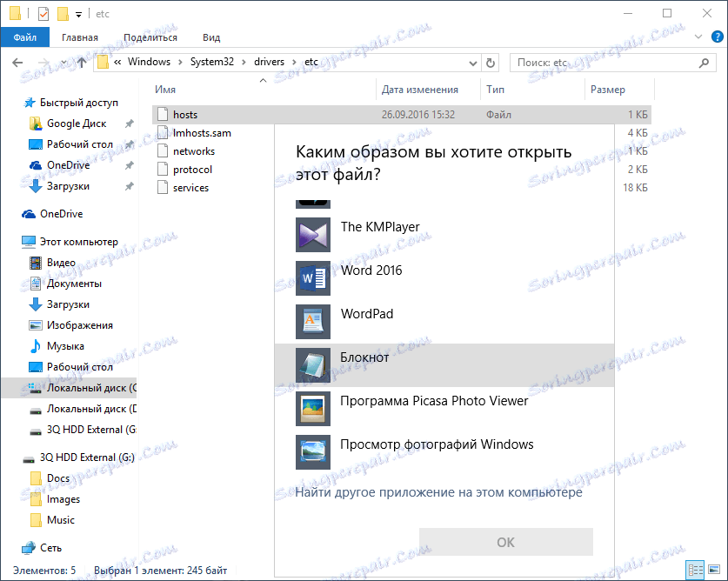Sort by the Тип column header

(495, 90)
